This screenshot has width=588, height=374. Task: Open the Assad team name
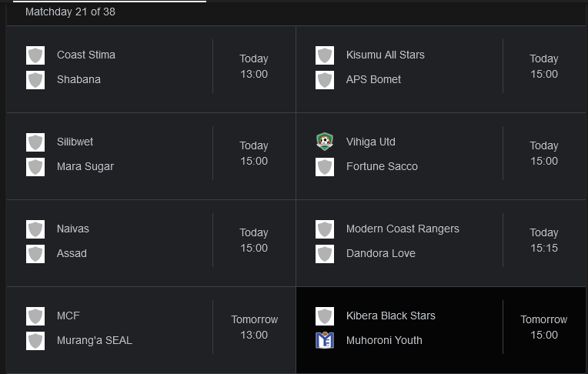(x=72, y=254)
